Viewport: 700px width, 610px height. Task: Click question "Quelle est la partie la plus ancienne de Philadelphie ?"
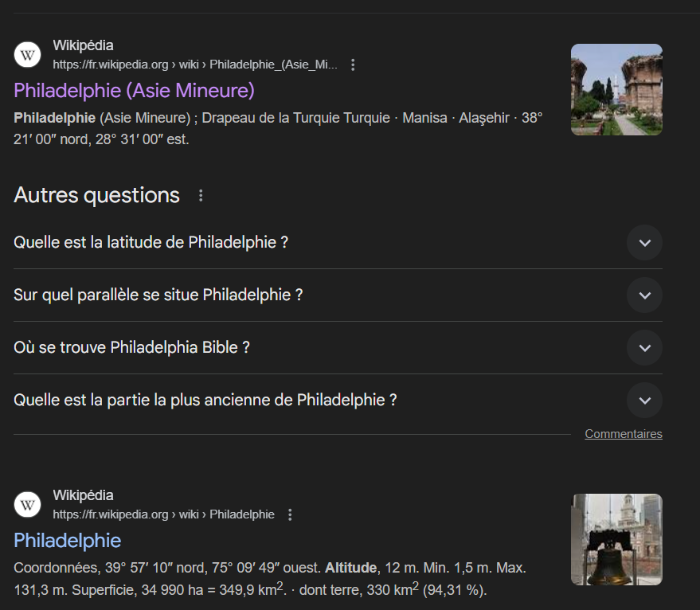[x=205, y=400]
